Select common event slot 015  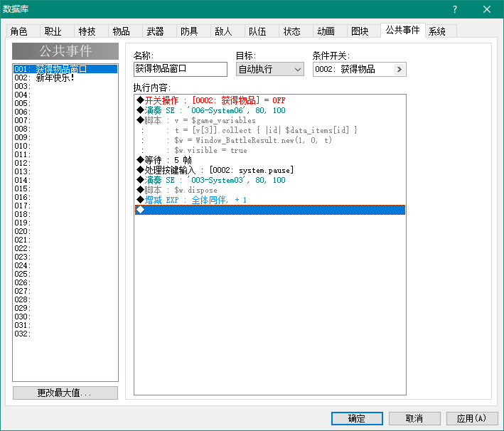[x=65, y=188]
